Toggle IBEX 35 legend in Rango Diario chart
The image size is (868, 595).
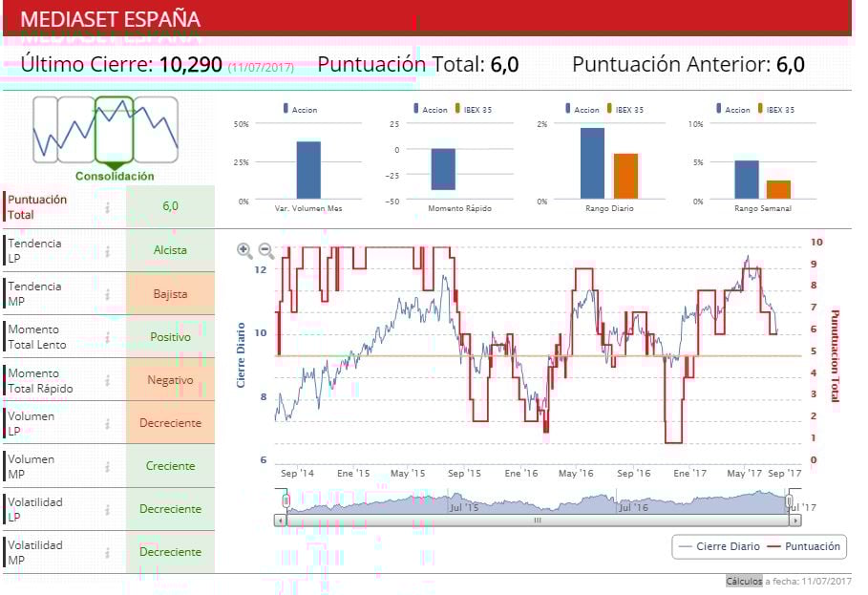625,109
